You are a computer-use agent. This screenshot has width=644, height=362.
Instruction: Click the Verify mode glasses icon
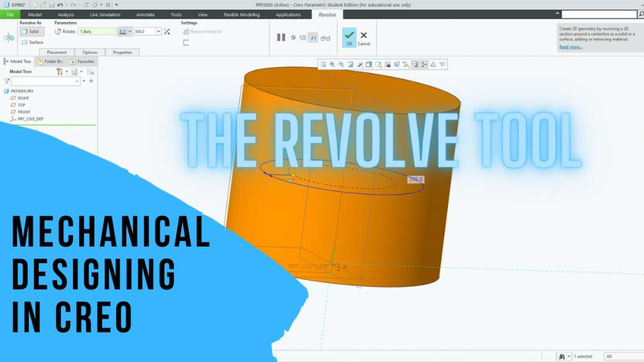[325, 38]
